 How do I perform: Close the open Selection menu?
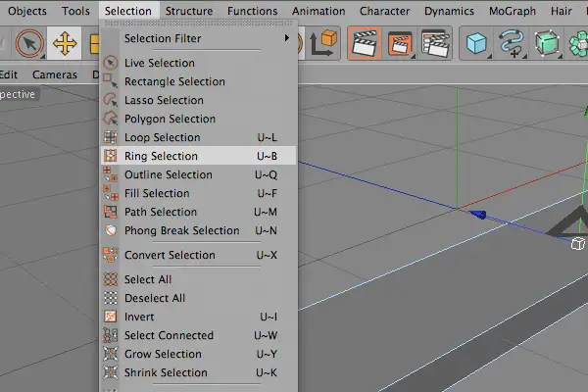tap(128, 11)
